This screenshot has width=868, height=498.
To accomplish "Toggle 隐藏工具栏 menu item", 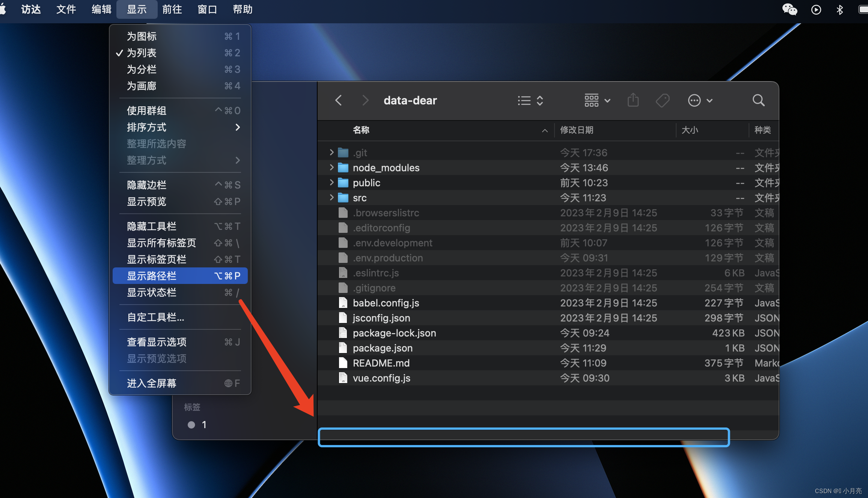I will click(180, 226).
